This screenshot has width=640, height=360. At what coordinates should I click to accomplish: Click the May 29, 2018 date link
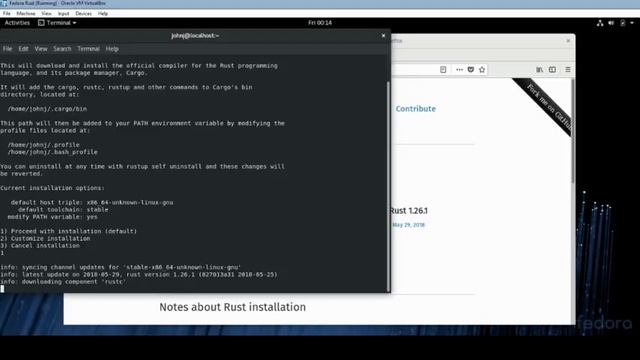click(409, 225)
